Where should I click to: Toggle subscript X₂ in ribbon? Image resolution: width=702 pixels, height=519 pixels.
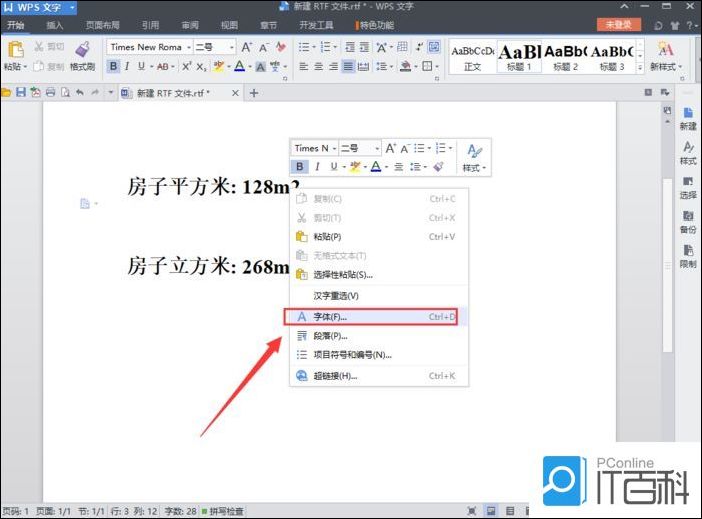coord(201,66)
